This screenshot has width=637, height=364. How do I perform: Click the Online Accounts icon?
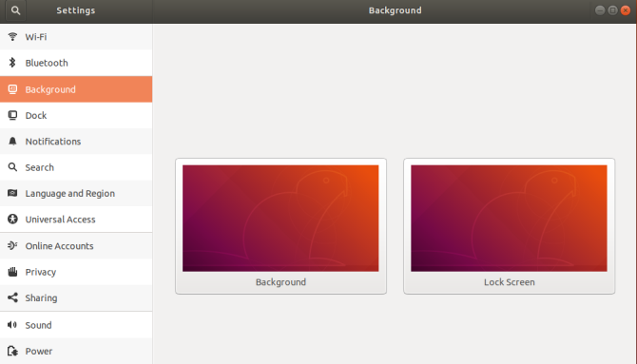[x=12, y=245]
